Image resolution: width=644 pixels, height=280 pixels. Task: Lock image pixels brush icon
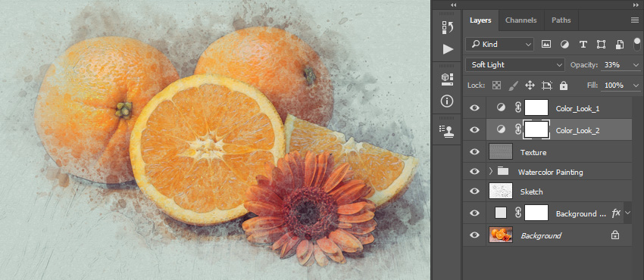514,86
